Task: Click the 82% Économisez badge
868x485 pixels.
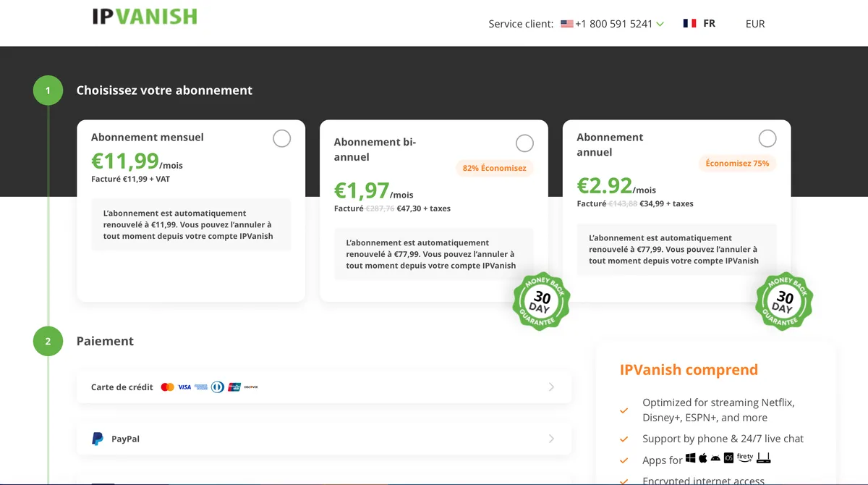Action: 495,168
